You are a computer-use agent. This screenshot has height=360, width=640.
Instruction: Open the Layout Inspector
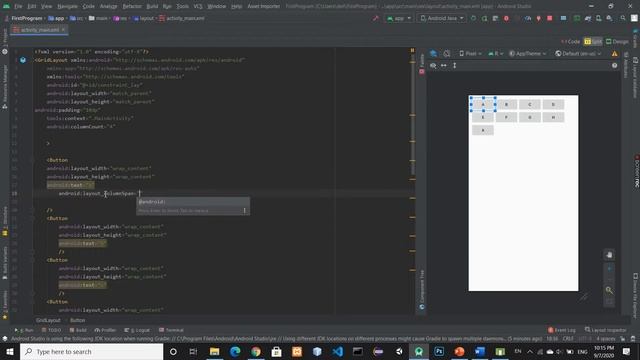[x=606, y=330]
